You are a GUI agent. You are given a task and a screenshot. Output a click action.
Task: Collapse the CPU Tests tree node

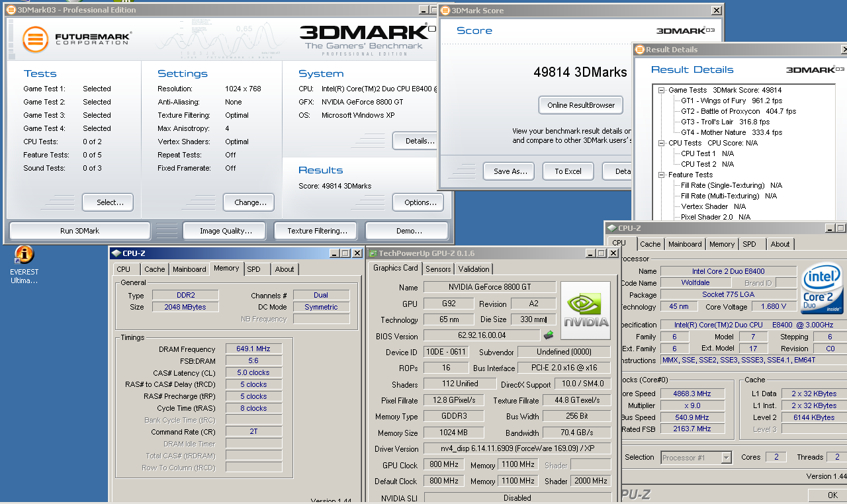pyautogui.click(x=662, y=143)
